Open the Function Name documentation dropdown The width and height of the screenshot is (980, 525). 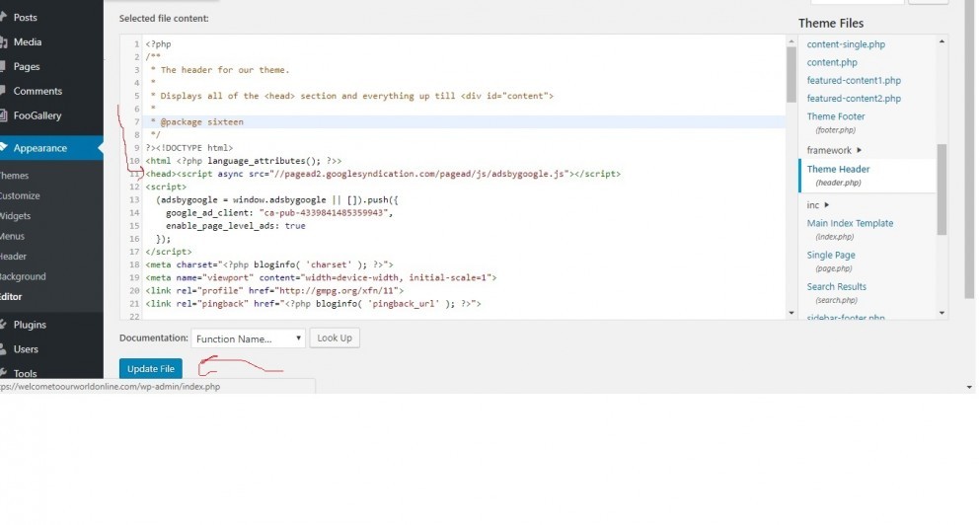pos(248,338)
